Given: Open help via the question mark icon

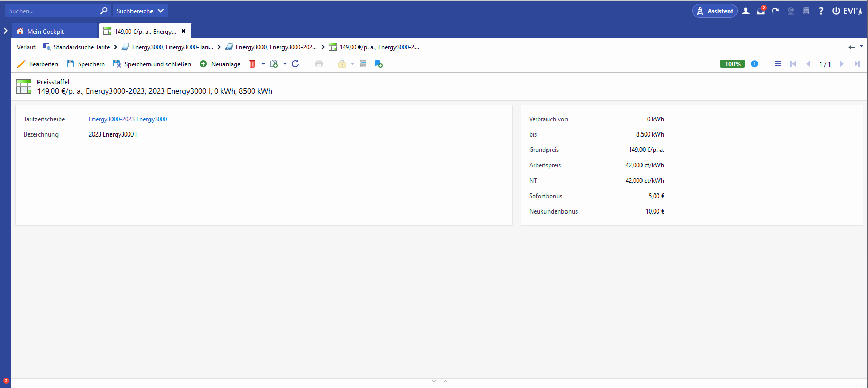Looking at the screenshot, I should 821,11.
